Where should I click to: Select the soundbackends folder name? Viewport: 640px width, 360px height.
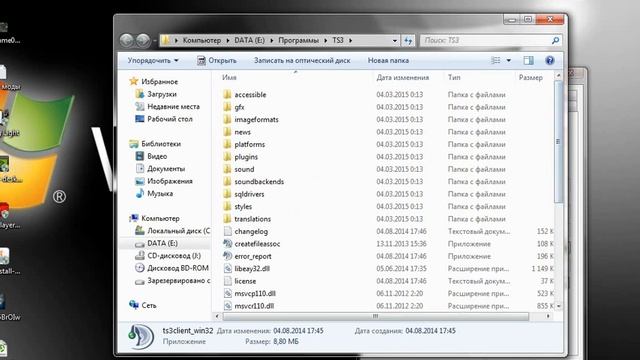click(x=259, y=182)
